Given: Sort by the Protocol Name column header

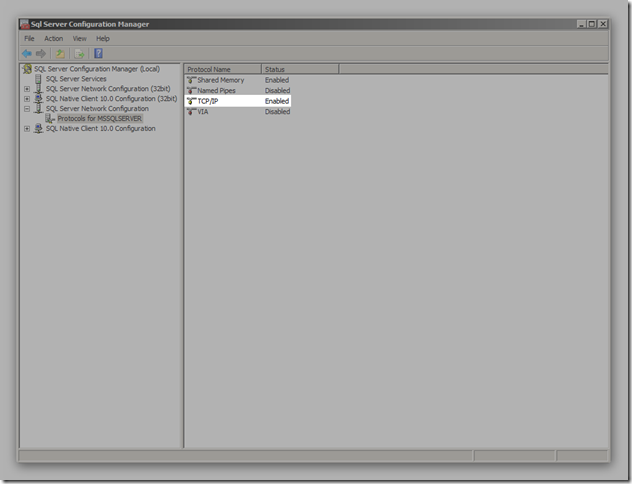Looking at the screenshot, I should [223, 69].
